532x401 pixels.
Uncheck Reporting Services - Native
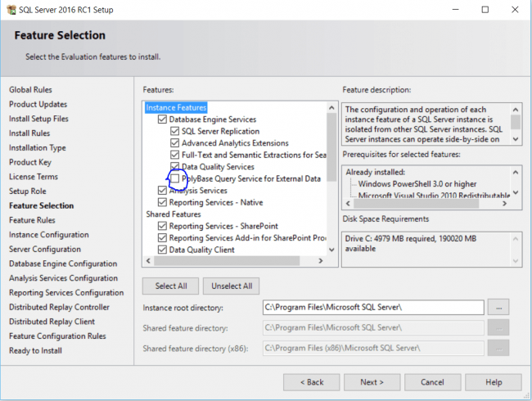coord(162,202)
